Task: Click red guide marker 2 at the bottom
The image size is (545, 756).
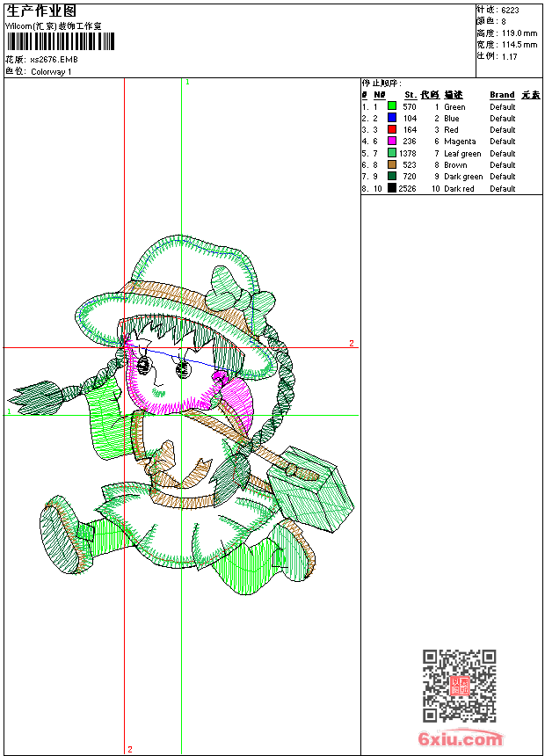Action: [x=130, y=749]
